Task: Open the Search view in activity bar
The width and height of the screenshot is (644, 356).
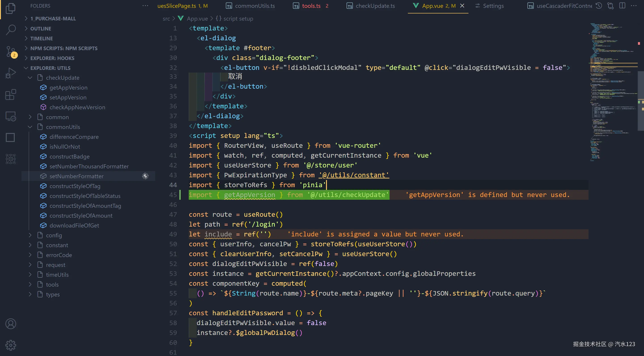Action: (11, 30)
